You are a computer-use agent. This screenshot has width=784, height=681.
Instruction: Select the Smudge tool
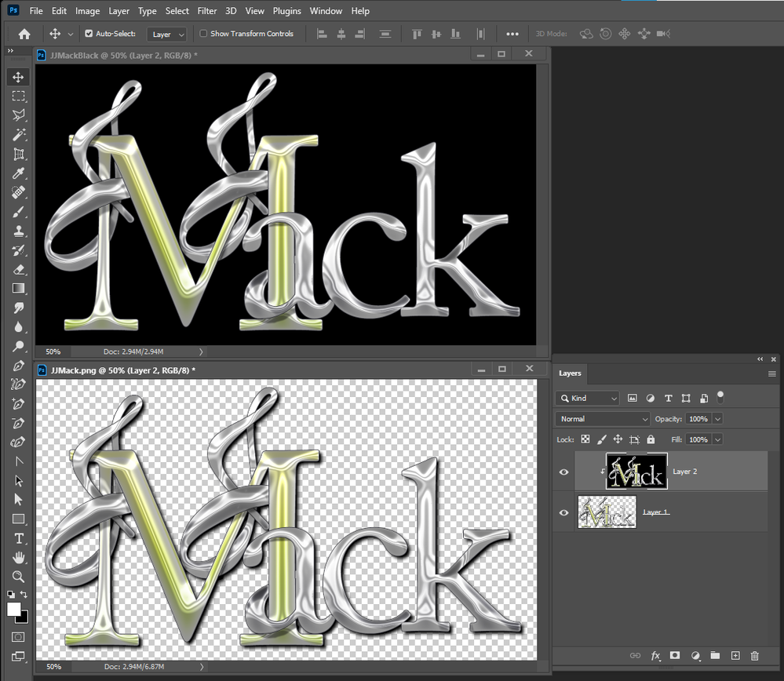click(x=18, y=308)
